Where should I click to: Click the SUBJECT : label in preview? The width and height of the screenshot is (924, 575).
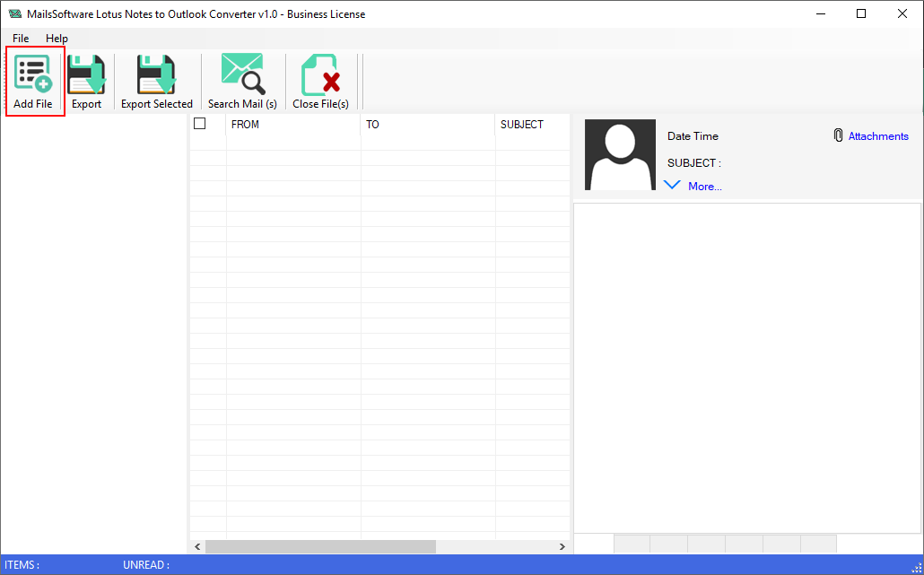click(x=694, y=163)
